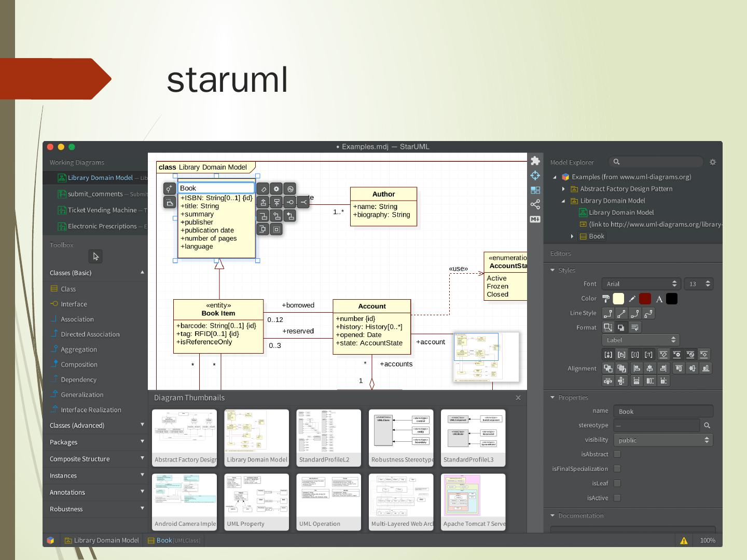Screen dimensions: 747x560
Task: Open the font size 13 dropdown
Action: [699, 284]
